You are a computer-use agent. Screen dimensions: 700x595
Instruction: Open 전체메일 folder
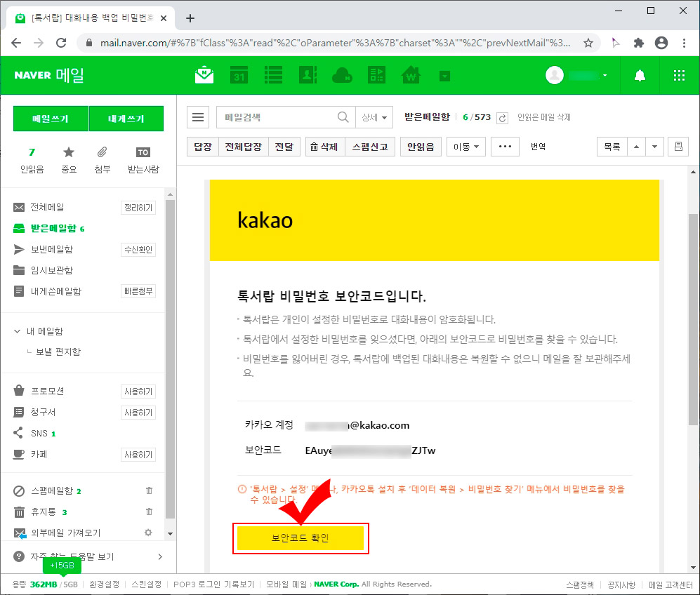(47, 208)
